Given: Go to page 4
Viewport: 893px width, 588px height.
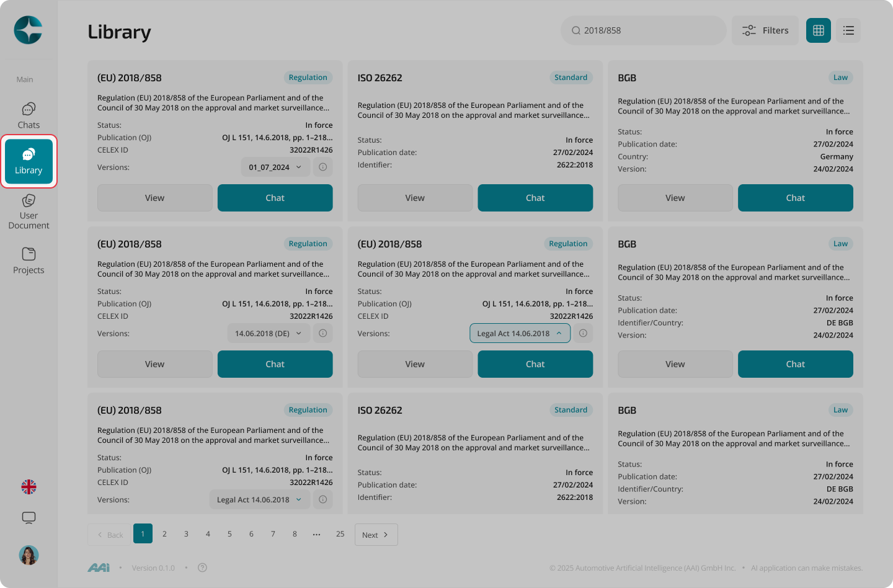Looking at the screenshot, I should click(x=208, y=533).
